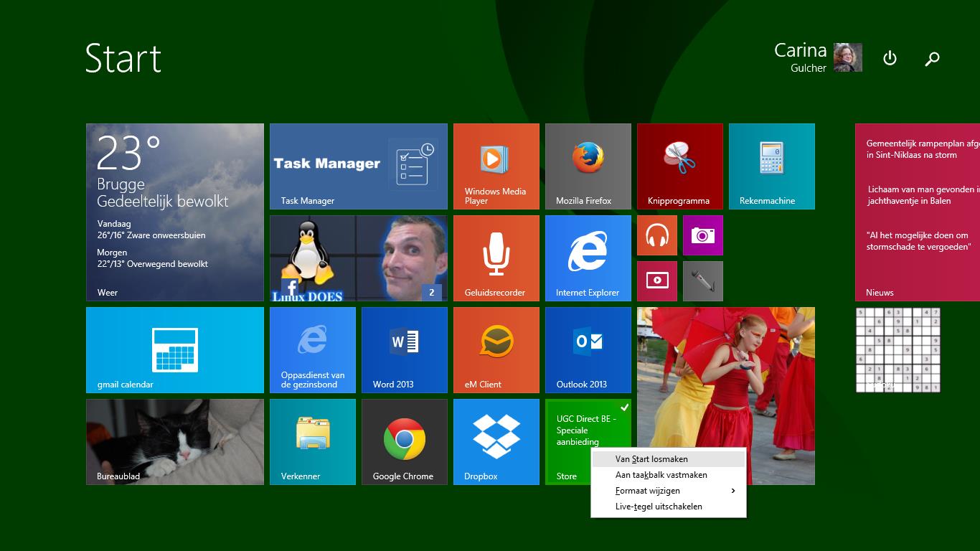
Task: Launch the Task Manager tile
Action: click(359, 166)
